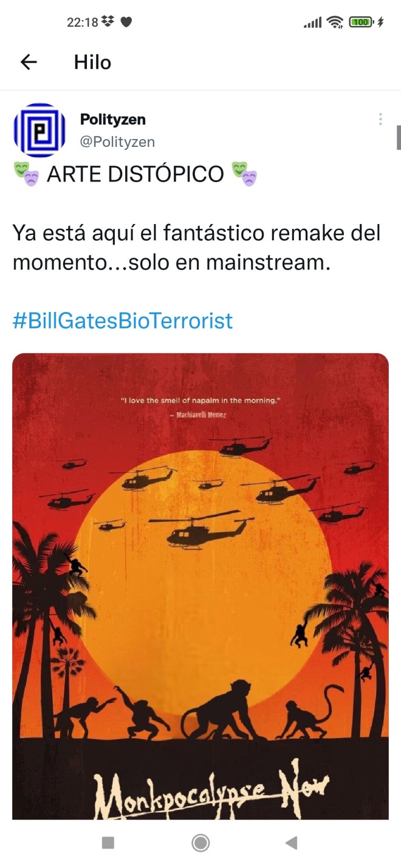Open Polityzen profile picture
This screenshot has height=868, width=401.
[x=40, y=131]
